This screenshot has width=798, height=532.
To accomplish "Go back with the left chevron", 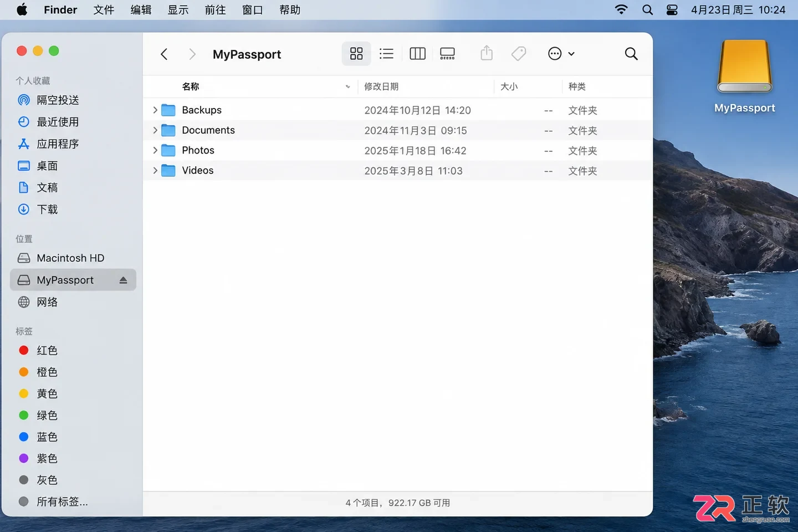I will coord(164,54).
